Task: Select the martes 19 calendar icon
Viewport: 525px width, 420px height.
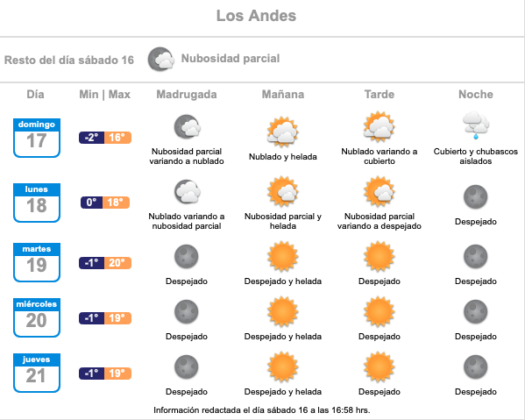Action: [37, 262]
